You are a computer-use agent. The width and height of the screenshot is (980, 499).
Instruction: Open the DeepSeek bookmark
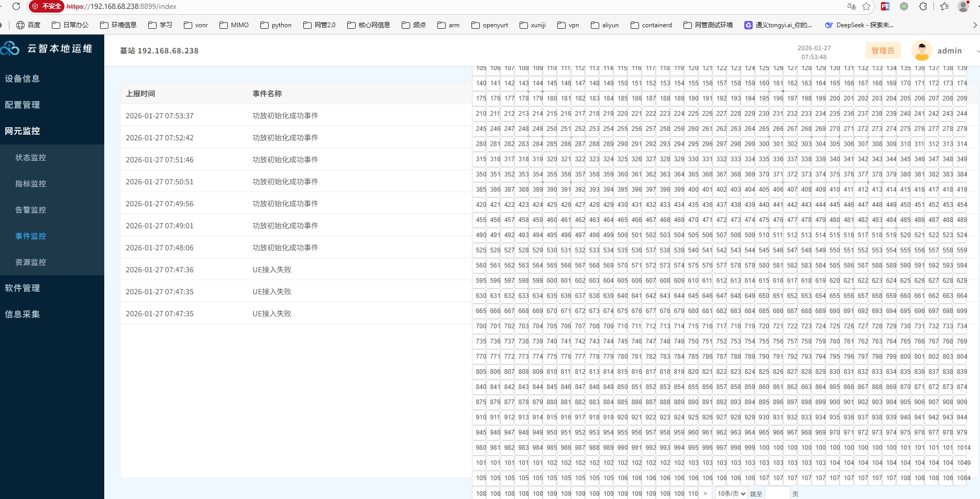click(859, 25)
